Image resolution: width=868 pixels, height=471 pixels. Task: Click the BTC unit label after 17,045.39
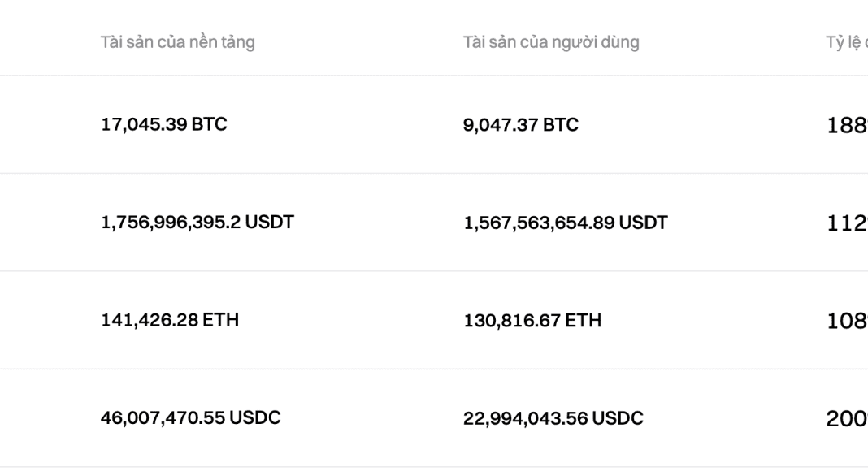(x=210, y=125)
